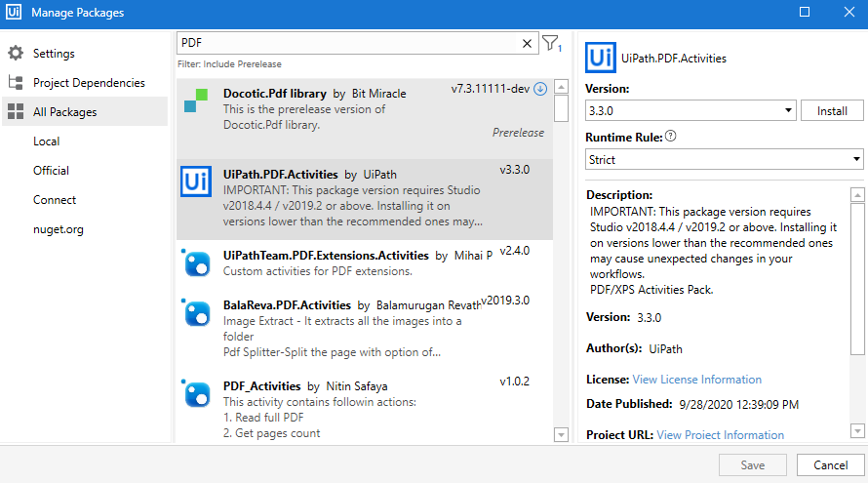Click the UiPath.PDF.Activities list logo
Viewport: 868px width, 483px height.
196,181
